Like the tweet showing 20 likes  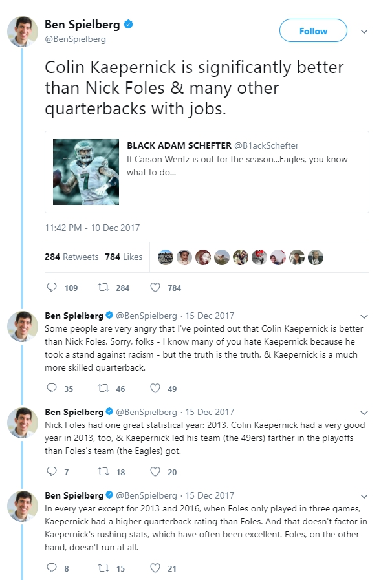[x=155, y=471]
